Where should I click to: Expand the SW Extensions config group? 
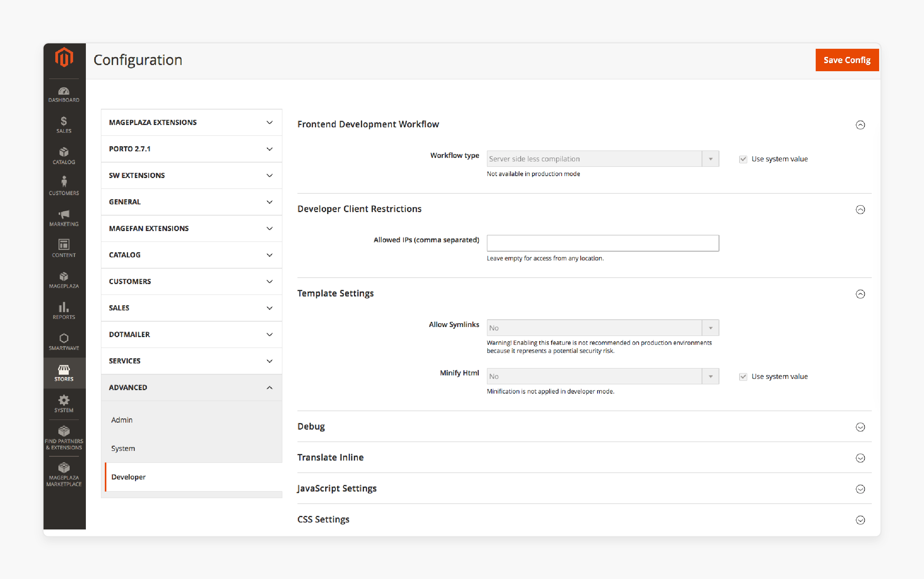[x=191, y=175]
